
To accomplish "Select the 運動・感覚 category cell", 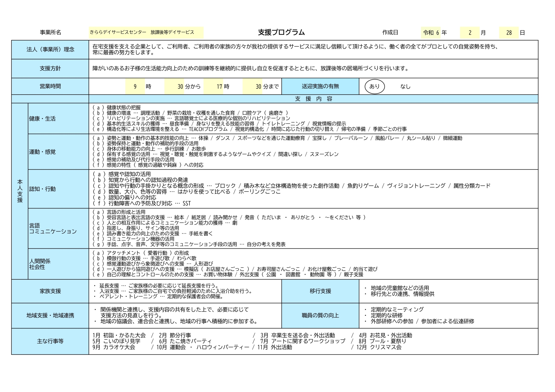I will coord(58,152).
